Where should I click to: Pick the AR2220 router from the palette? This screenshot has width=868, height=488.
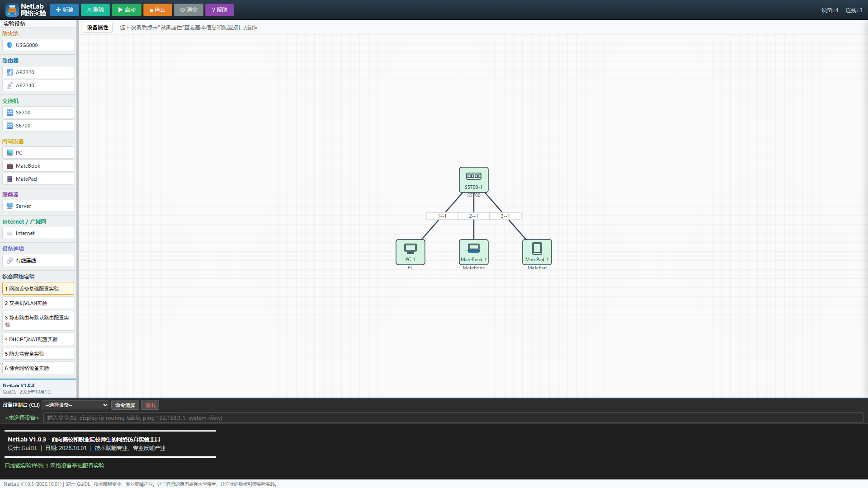click(x=38, y=72)
